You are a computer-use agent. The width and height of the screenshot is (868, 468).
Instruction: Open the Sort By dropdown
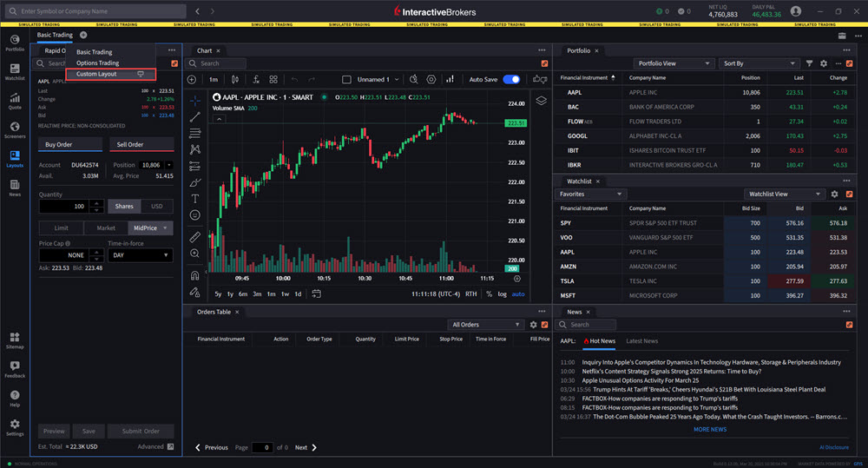point(759,63)
